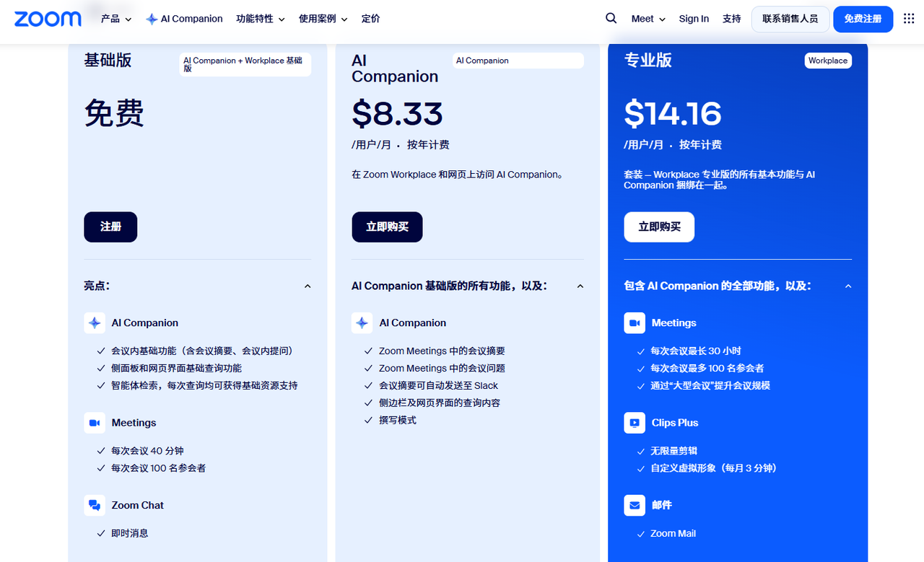The height and width of the screenshot is (562, 924).
Task: Open the Meet dropdown
Action: click(x=648, y=19)
